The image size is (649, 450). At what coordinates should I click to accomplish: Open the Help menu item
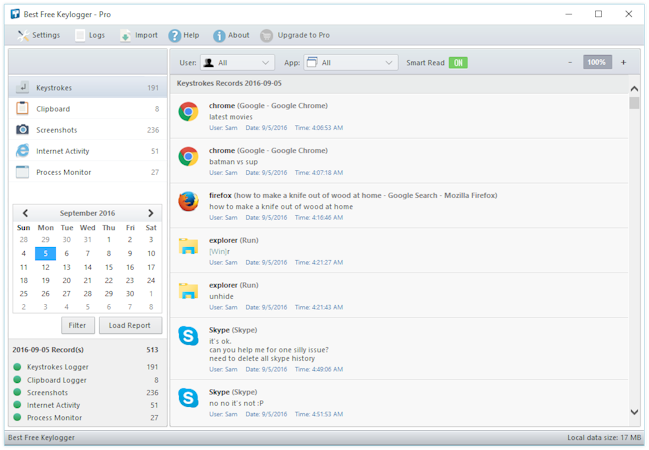point(184,36)
